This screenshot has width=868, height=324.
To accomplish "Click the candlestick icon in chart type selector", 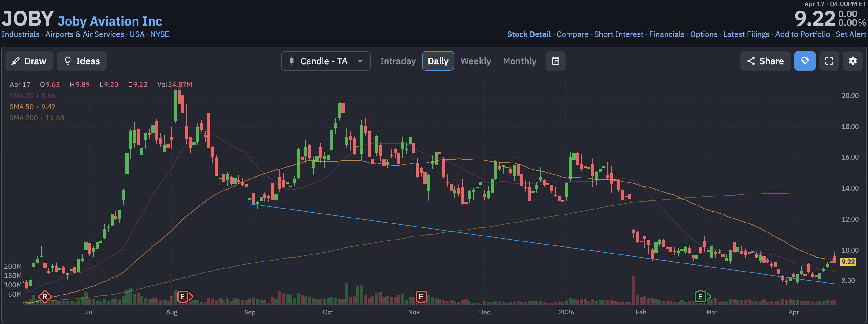I will [292, 61].
